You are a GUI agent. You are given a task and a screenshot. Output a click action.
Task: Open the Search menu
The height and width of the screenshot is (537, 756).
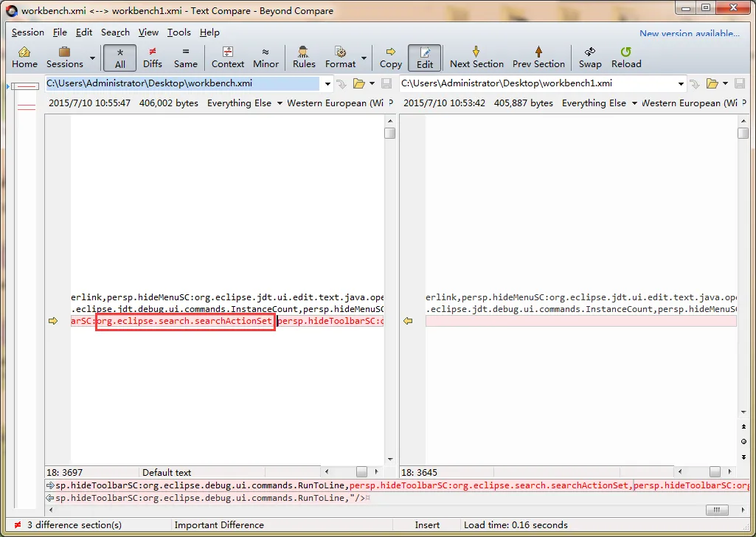115,32
